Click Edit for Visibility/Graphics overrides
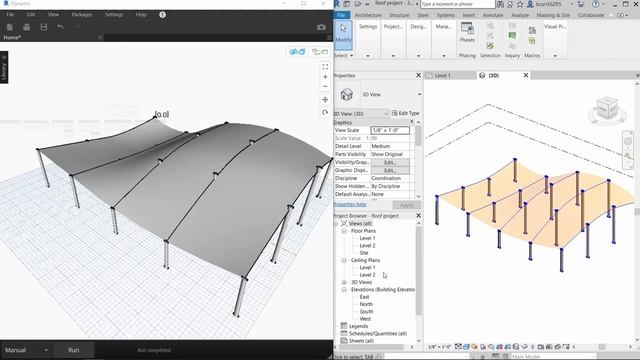 pyautogui.click(x=390, y=162)
